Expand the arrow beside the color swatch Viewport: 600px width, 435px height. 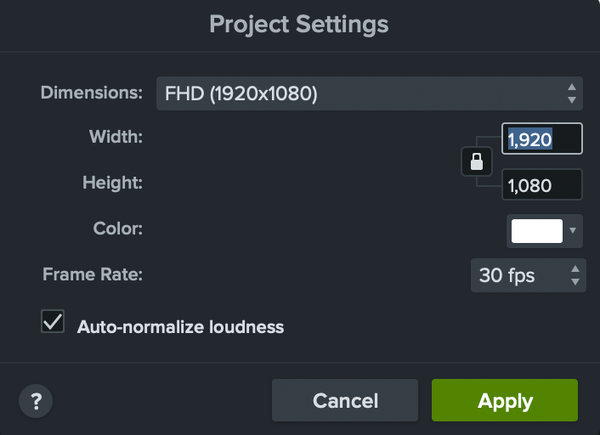click(x=573, y=230)
